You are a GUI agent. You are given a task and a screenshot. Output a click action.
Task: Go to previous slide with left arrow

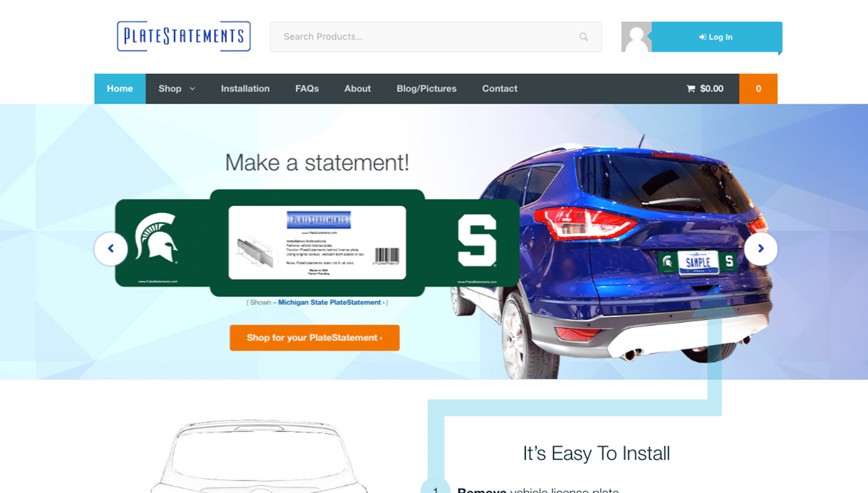(x=111, y=248)
